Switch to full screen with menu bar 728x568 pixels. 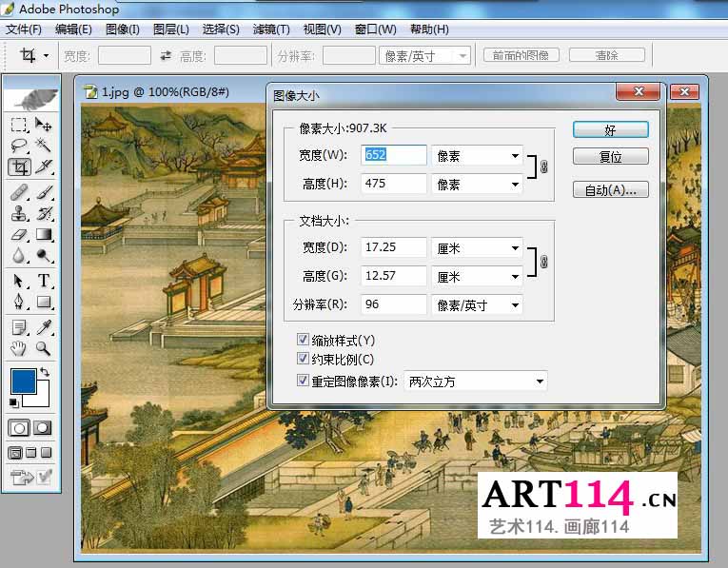30,453
